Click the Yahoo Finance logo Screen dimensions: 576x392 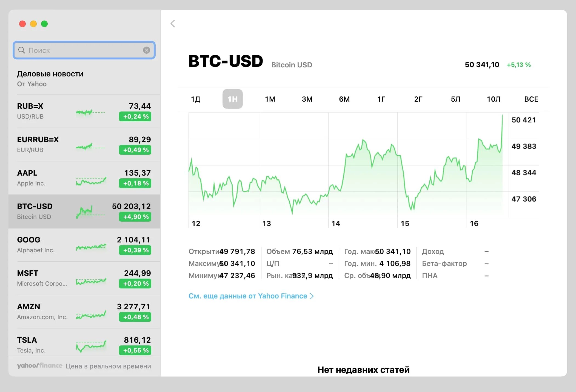(x=40, y=366)
